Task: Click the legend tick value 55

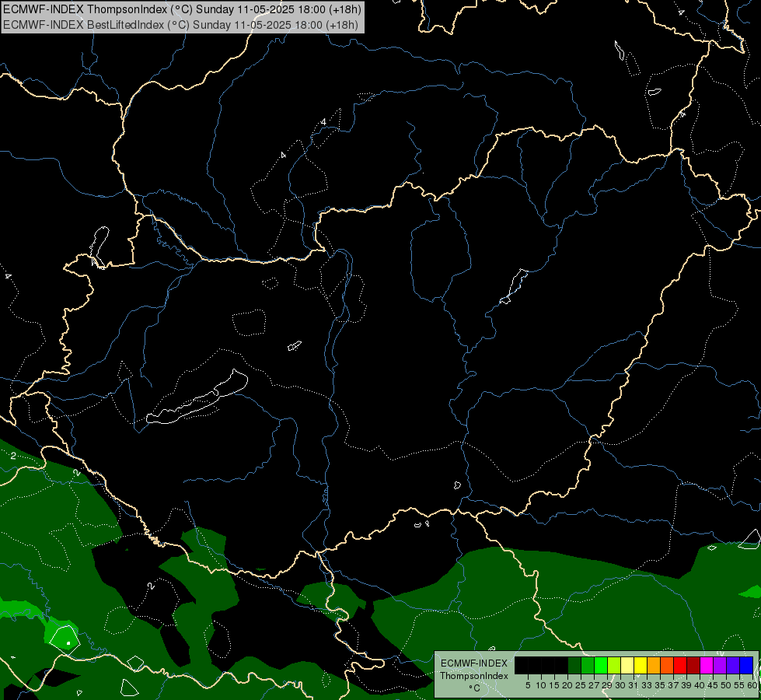Action: [x=738, y=685]
